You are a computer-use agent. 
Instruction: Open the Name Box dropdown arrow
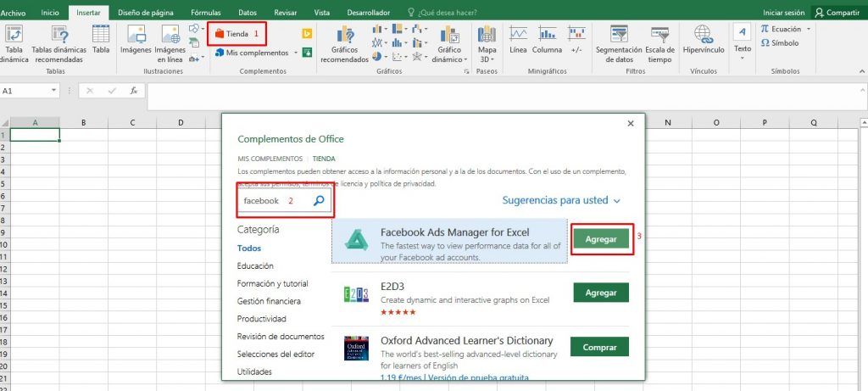click(53, 90)
